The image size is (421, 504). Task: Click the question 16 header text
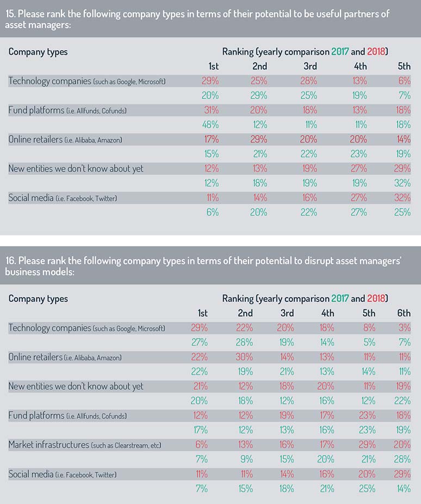203,266
